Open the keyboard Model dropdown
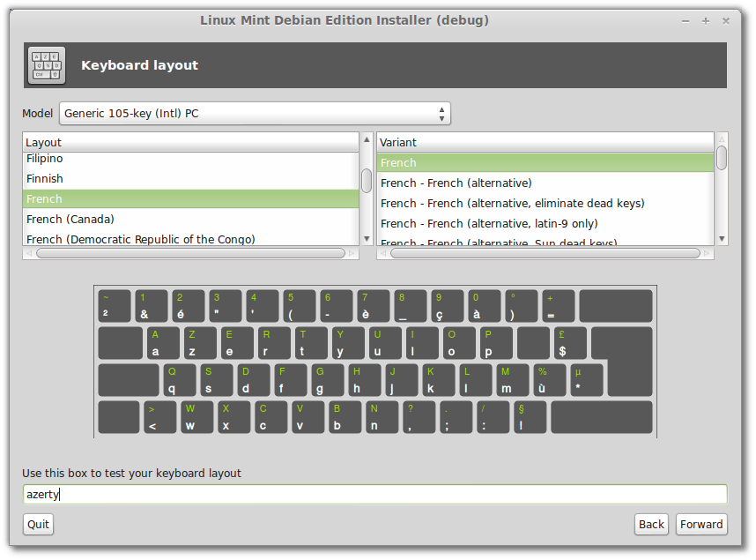 point(255,114)
